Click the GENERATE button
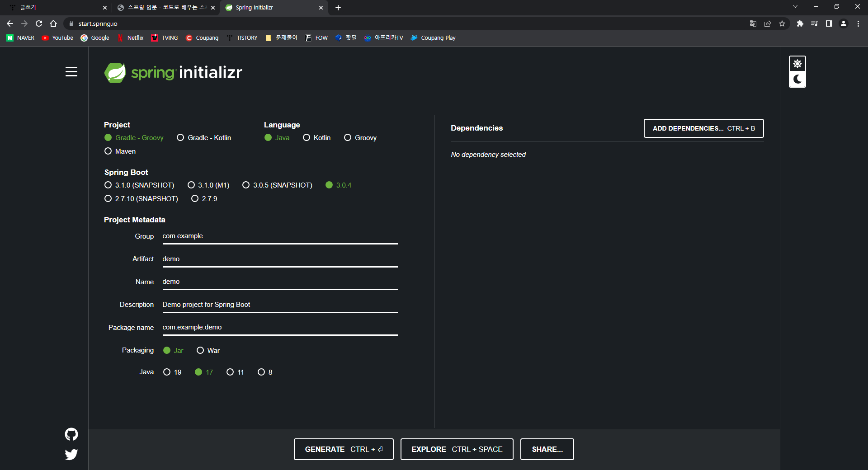The width and height of the screenshot is (868, 470). [x=344, y=449]
